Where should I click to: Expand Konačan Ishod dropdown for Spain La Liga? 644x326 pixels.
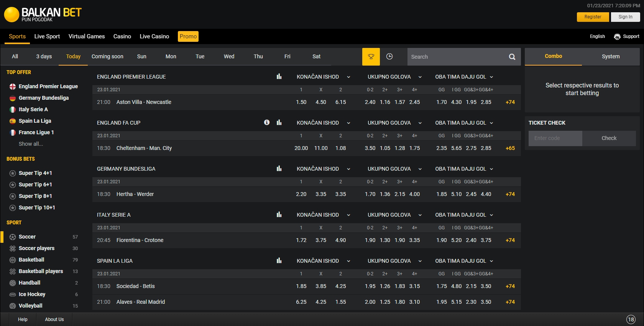tap(348, 261)
